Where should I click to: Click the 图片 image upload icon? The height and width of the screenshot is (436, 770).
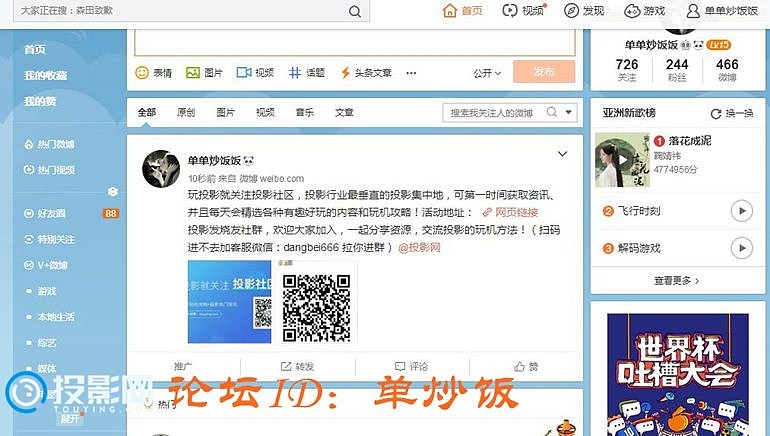[x=193, y=73]
